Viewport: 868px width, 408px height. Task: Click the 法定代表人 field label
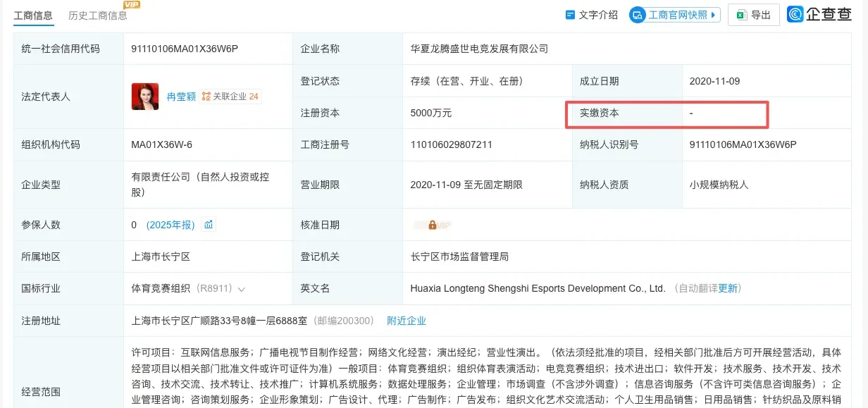[46, 97]
